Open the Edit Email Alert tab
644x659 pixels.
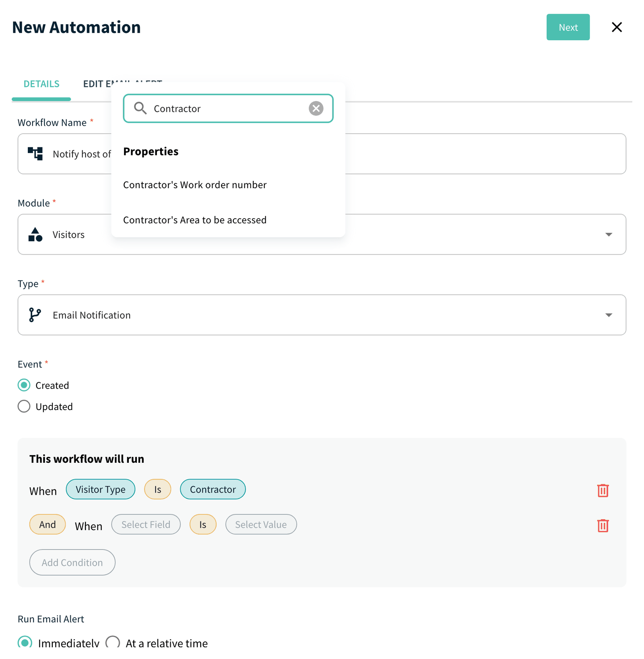(122, 84)
